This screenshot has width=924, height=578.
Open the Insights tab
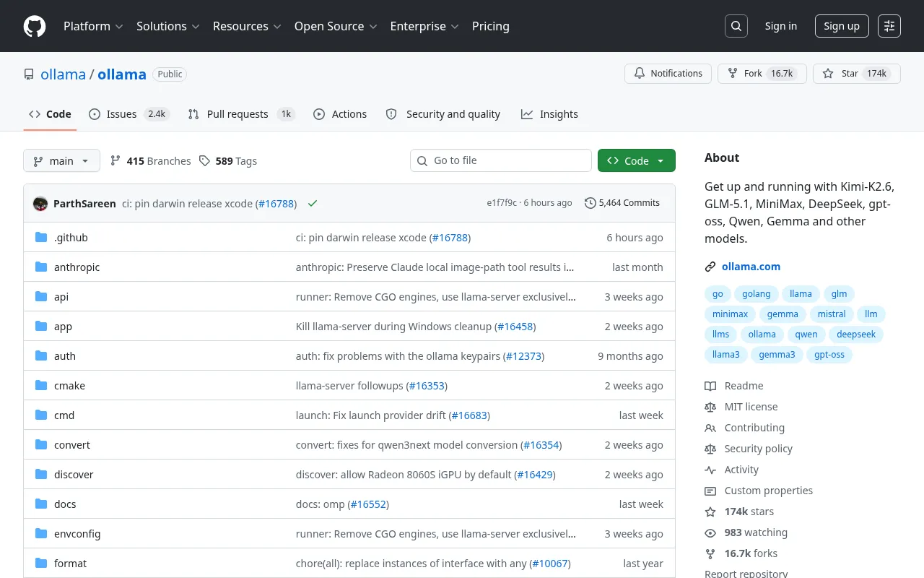coord(550,114)
